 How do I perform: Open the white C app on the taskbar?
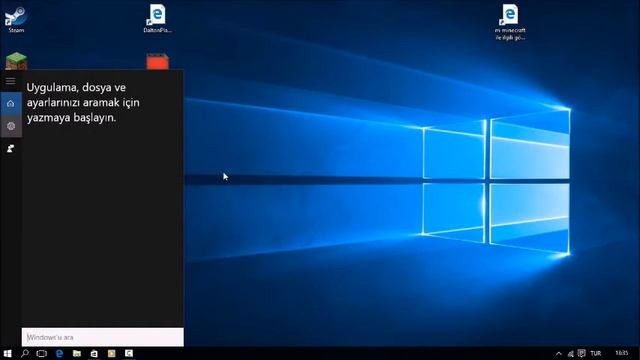pyautogui.click(x=129, y=353)
